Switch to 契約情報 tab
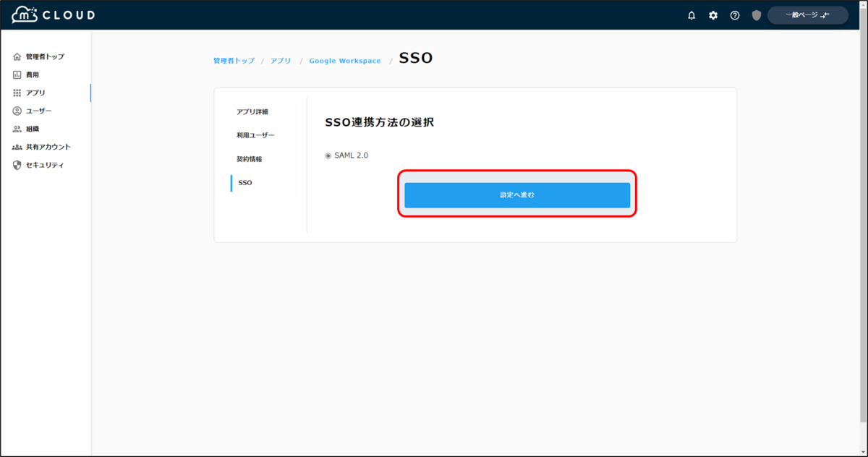 pyautogui.click(x=250, y=159)
